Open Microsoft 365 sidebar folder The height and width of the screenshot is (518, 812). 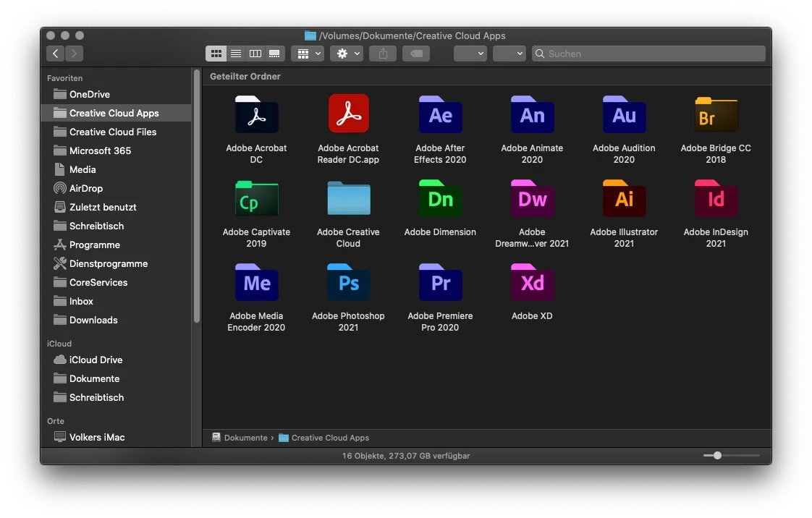pos(116,150)
